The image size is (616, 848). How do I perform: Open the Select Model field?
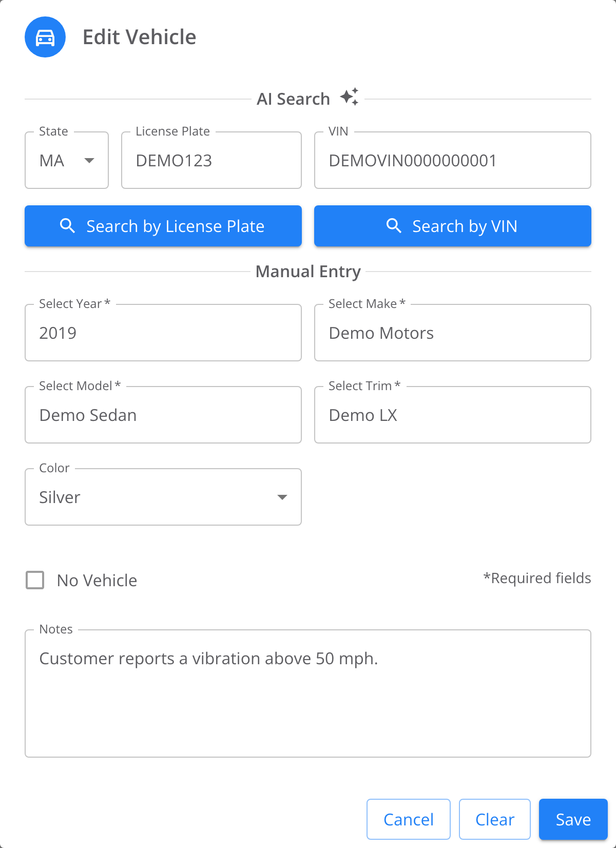(163, 415)
